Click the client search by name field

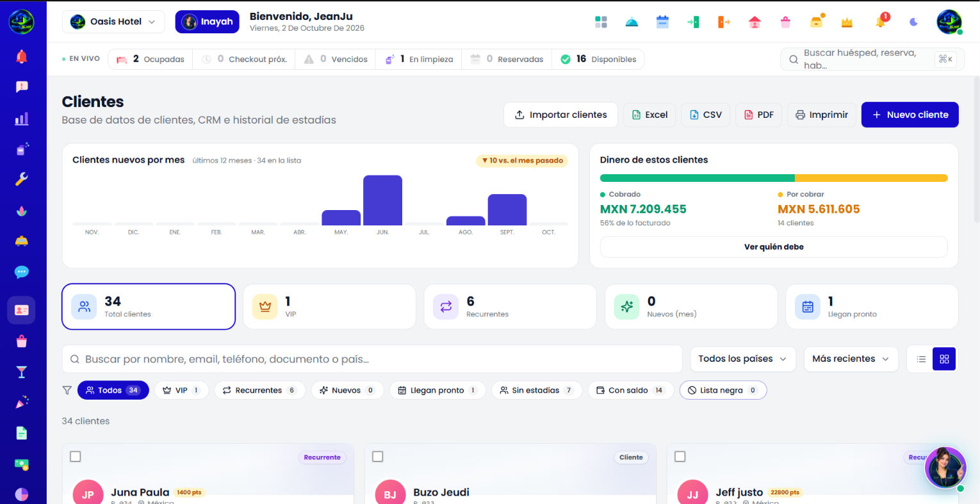click(x=372, y=359)
